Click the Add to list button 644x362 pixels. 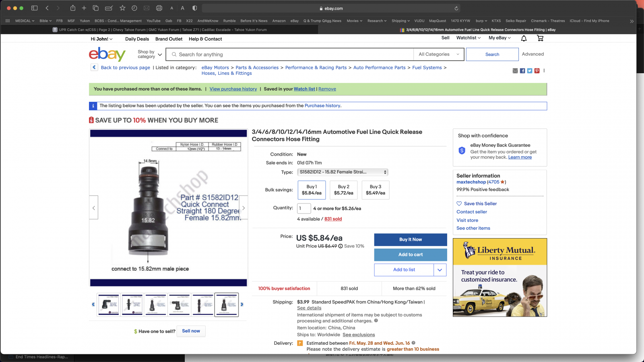(x=404, y=270)
